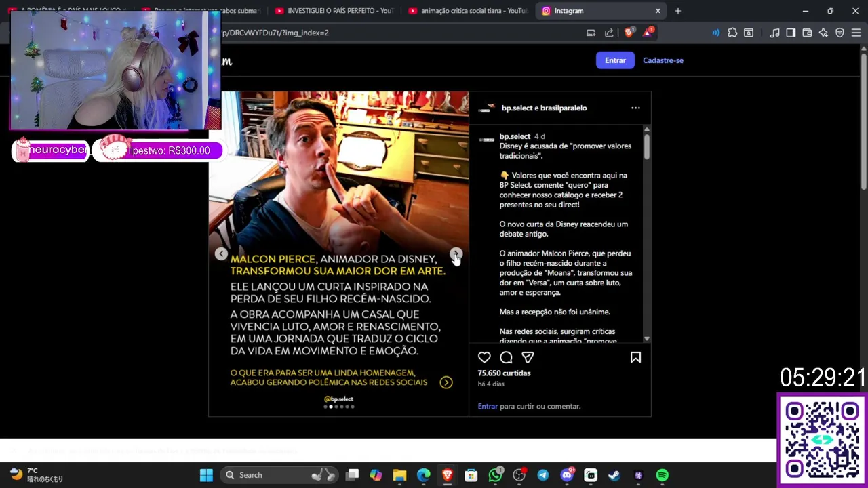The height and width of the screenshot is (488, 868).
Task: Click the blue Entrar button
Action: coord(615,60)
